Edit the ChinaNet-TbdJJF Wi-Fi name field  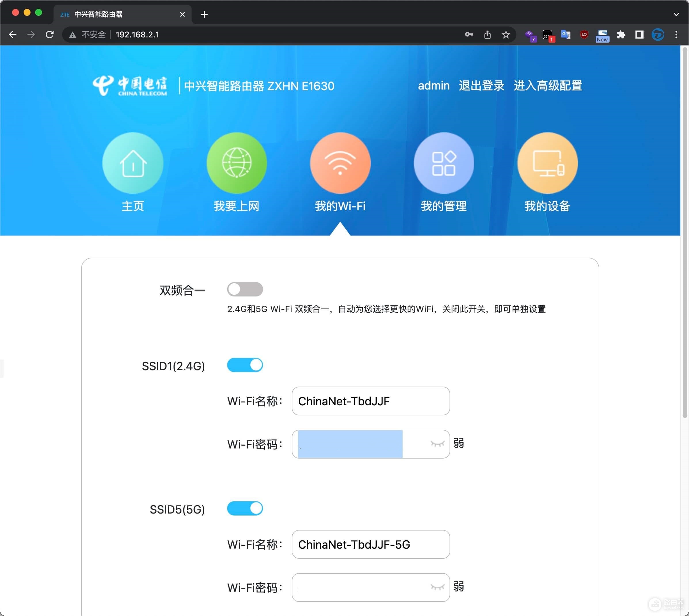tap(371, 401)
